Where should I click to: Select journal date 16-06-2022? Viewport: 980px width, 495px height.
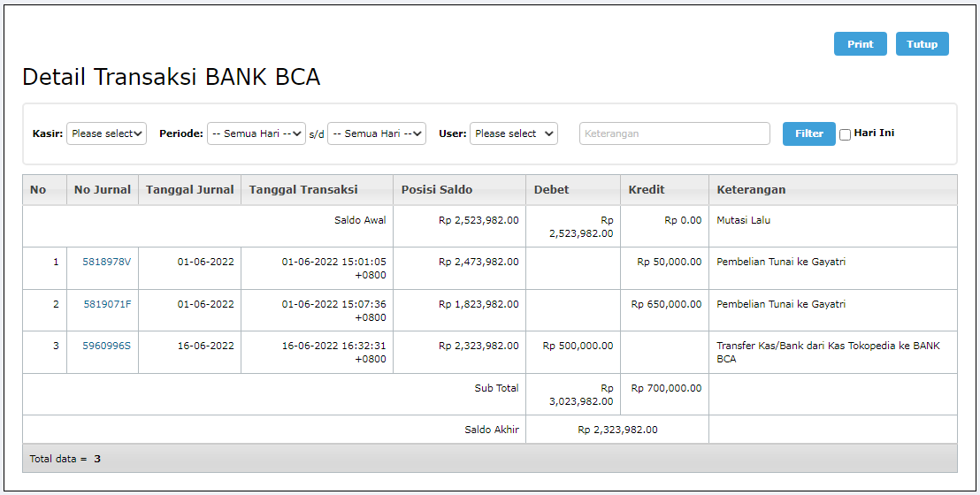pos(205,346)
